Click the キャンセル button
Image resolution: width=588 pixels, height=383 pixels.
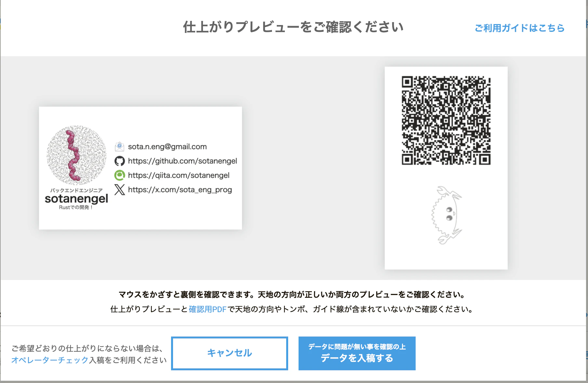tap(230, 353)
